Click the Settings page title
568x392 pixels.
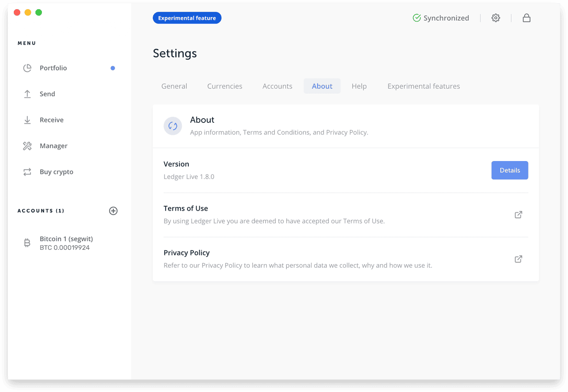pos(175,53)
